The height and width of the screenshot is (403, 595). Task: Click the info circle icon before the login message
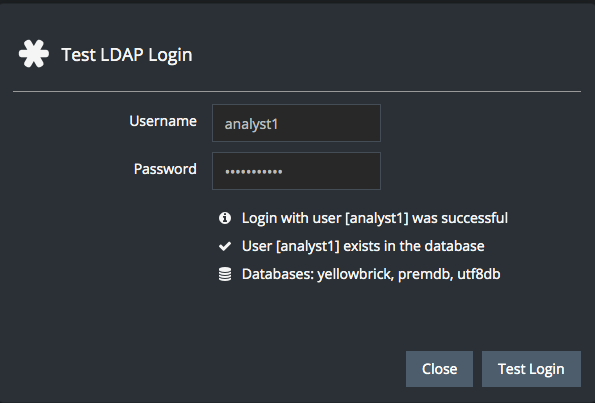[x=225, y=218]
